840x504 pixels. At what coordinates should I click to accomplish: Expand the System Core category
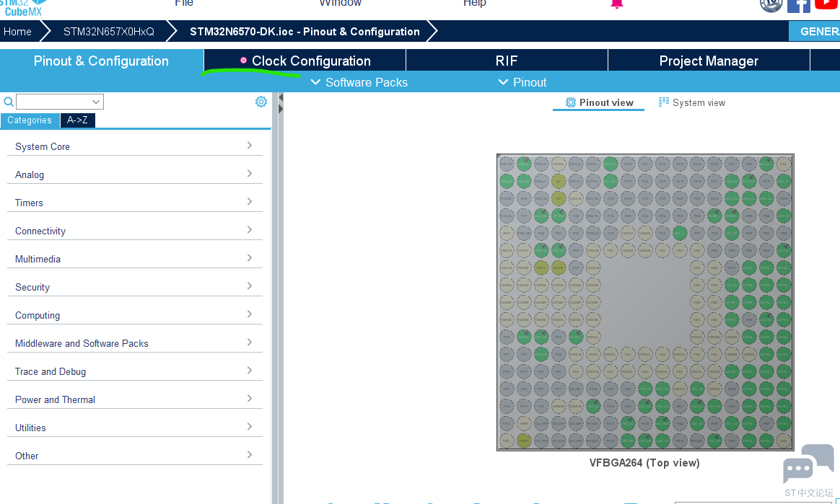click(134, 146)
